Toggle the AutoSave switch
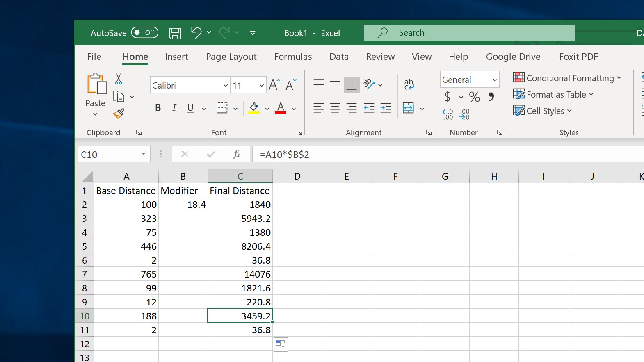Image resolution: width=644 pixels, height=362 pixels. (145, 33)
